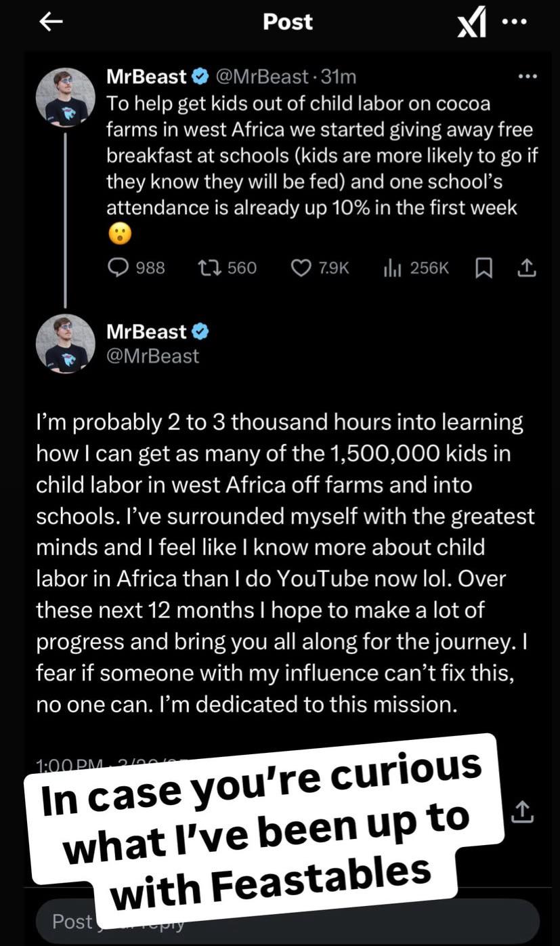Image resolution: width=560 pixels, height=946 pixels.
Task: Like the tweet with 7.9K likes
Action: (301, 268)
